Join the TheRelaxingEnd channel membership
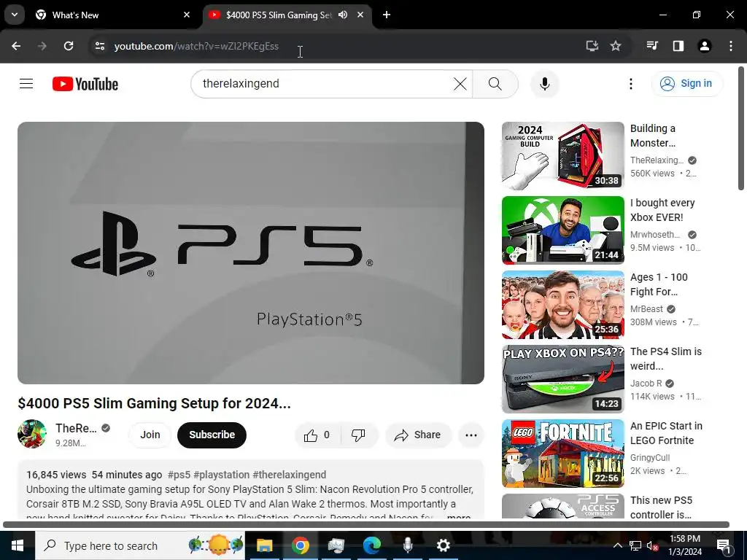This screenshot has width=747, height=560. click(150, 435)
